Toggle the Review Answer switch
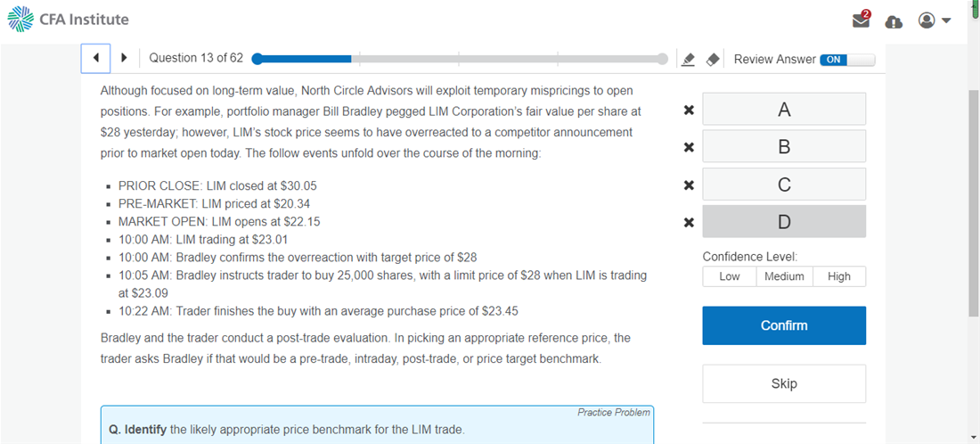980x444 pixels. coord(846,59)
